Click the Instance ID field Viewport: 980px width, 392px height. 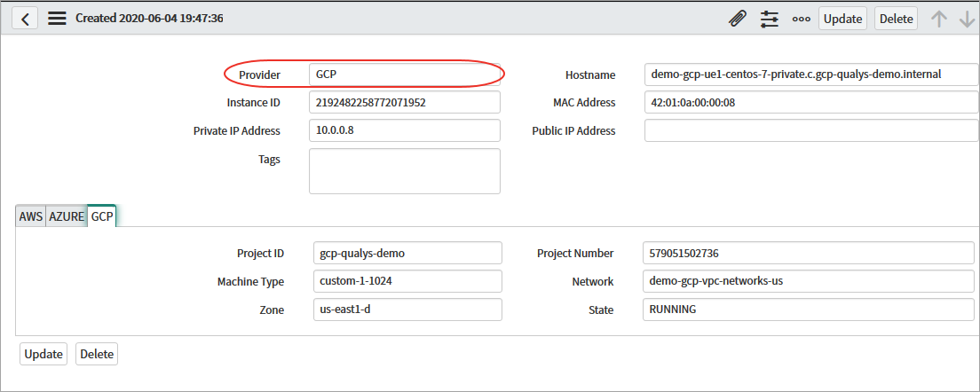pos(405,102)
